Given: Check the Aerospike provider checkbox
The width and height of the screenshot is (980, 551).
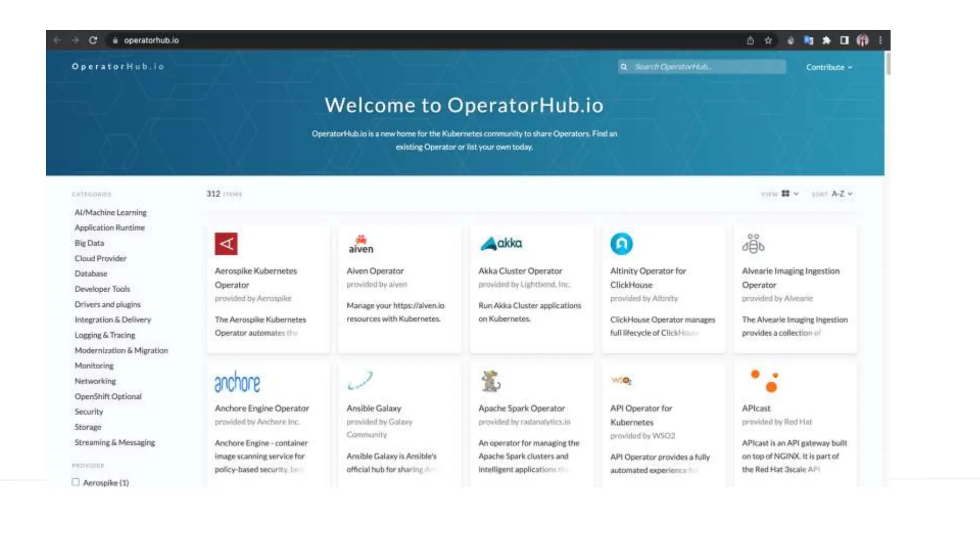Looking at the screenshot, I should tap(76, 482).
